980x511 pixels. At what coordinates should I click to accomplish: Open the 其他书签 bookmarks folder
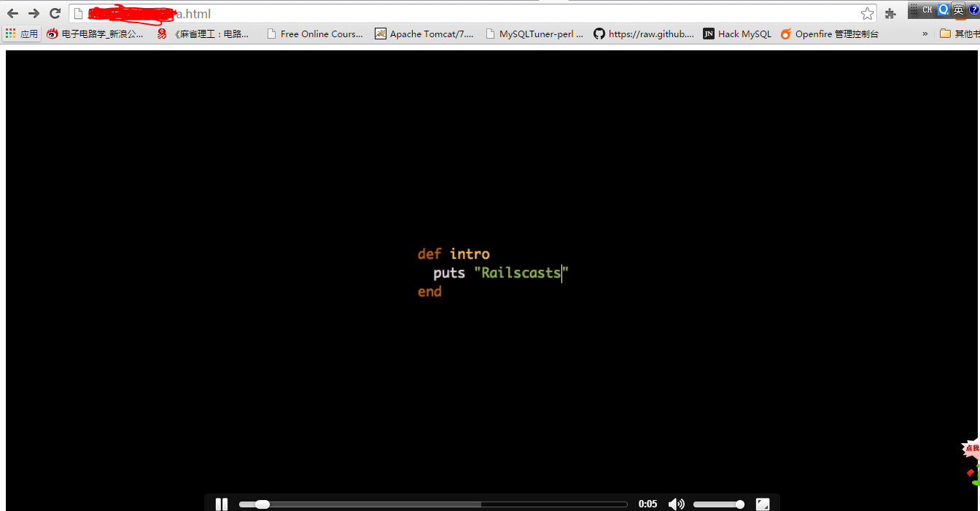[964, 33]
